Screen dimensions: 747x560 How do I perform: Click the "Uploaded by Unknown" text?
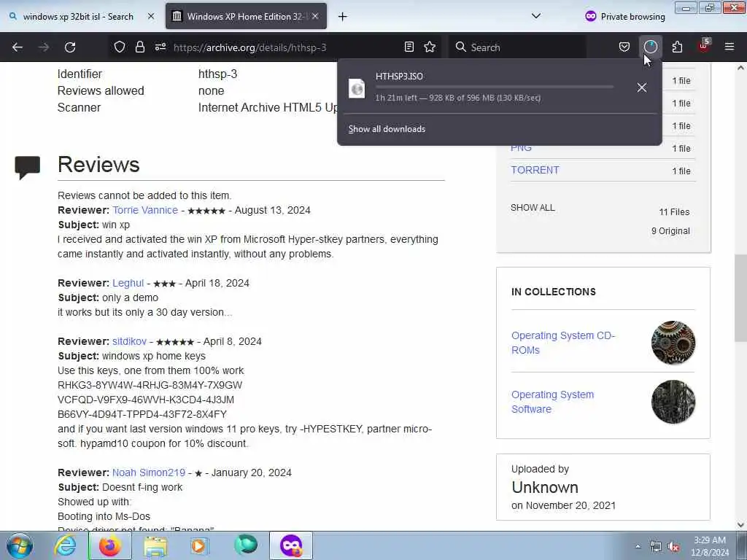click(545, 479)
